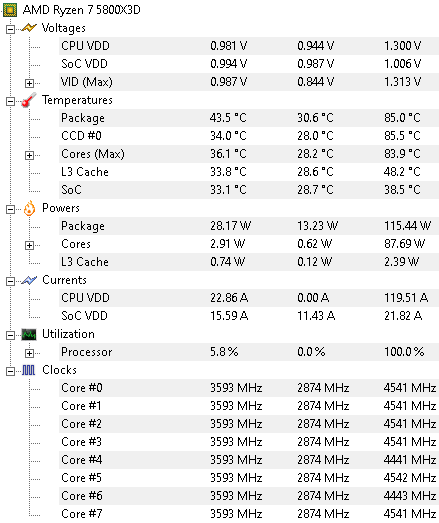Expand the Processor utilization node
The width and height of the screenshot is (439, 523).
pos(29,353)
